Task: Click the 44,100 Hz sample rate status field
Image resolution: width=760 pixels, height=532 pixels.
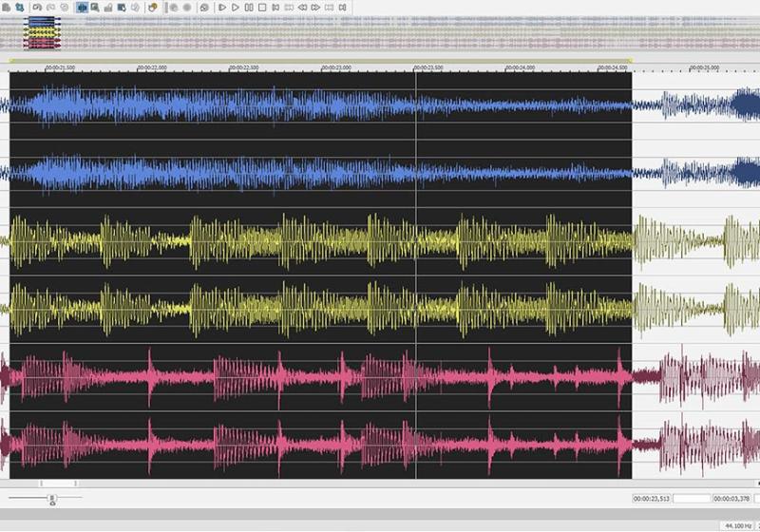Action: [x=736, y=525]
